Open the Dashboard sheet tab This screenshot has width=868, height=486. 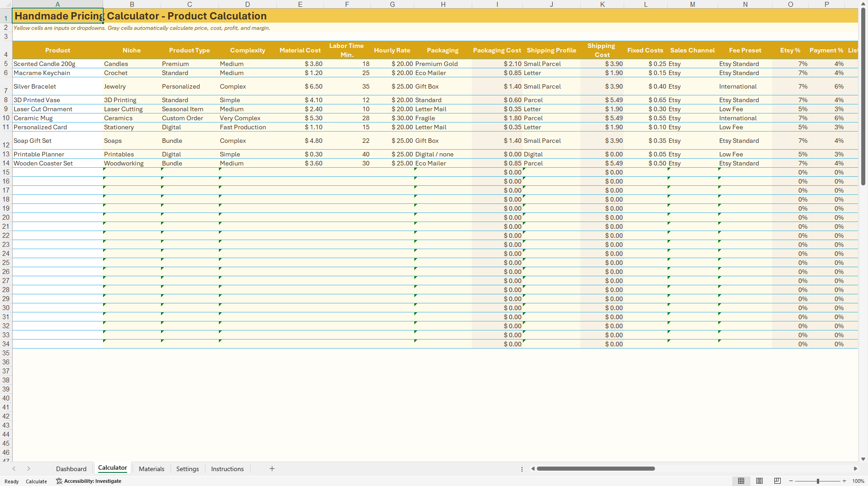(x=71, y=469)
